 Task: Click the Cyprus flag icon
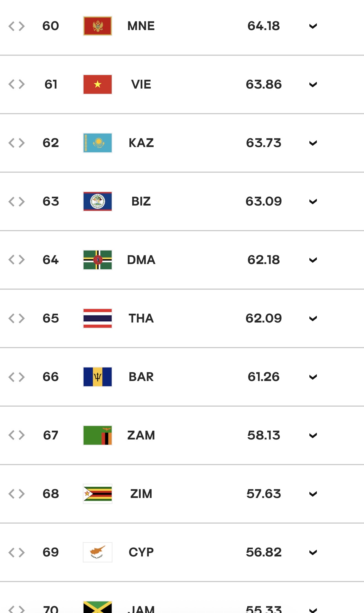click(x=98, y=552)
